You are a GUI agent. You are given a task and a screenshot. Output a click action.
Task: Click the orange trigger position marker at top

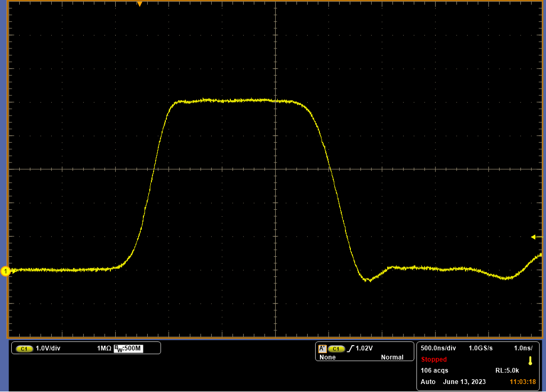click(139, 4)
